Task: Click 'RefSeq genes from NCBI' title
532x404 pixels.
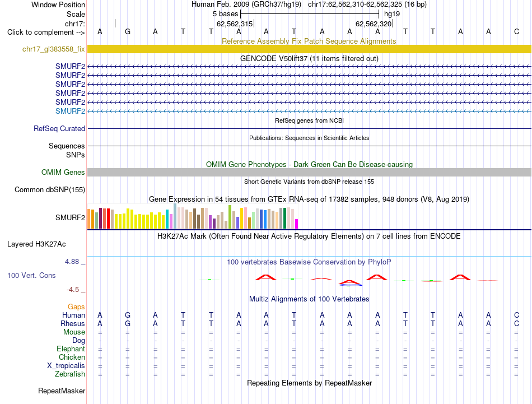Action: click(309, 120)
